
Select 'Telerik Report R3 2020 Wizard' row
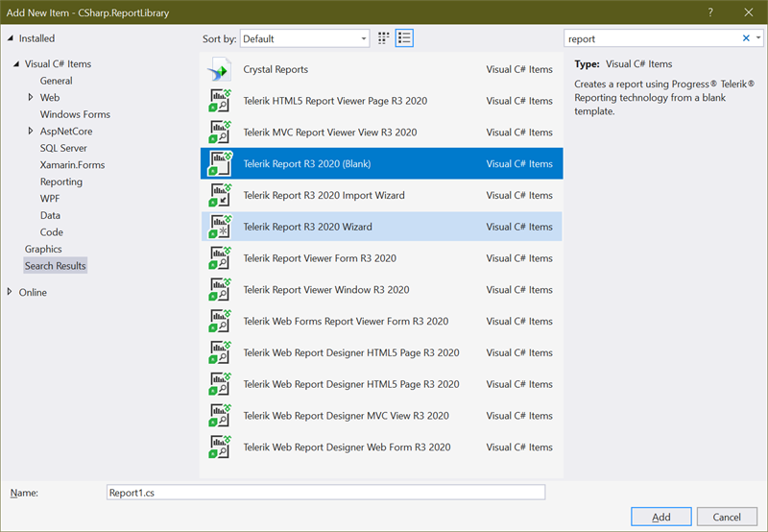(381, 227)
